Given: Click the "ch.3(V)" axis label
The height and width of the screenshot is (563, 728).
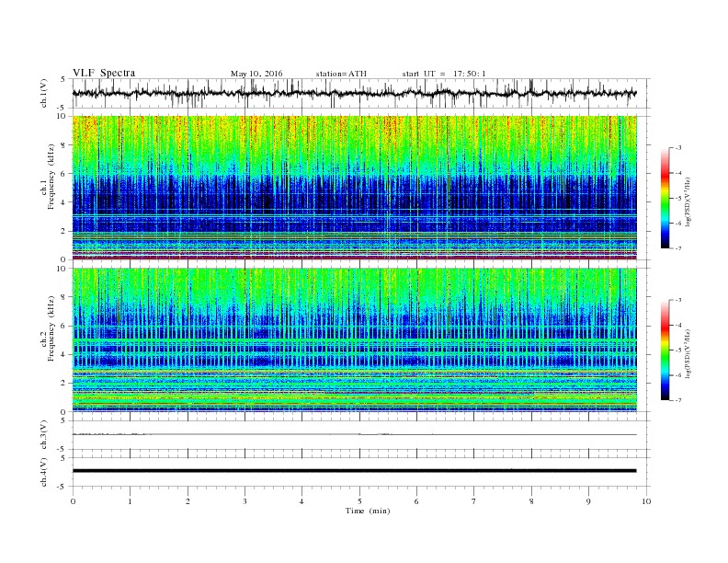Looking at the screenshot, I should [44, 435].
